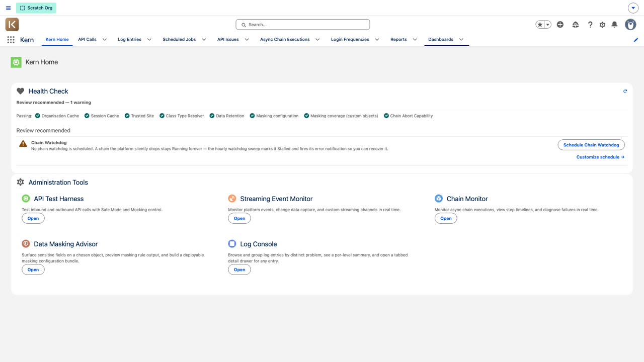Open the user profile avatar
Viewport: 644px width, 362px height.
(630, 25)
